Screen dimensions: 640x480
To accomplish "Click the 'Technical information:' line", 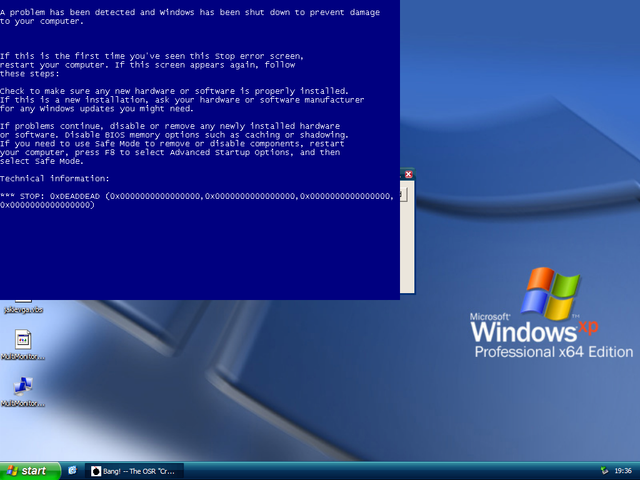I will click(55, 178).
